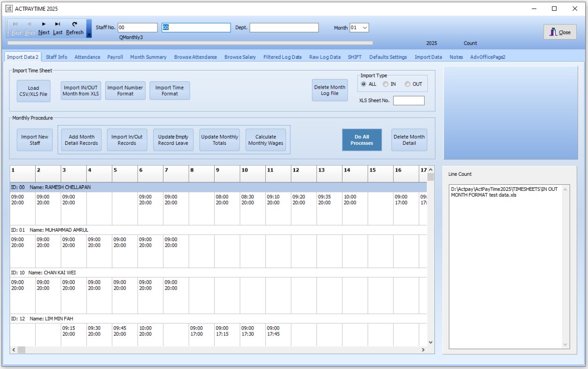The height and width of the screenshot is (369, 588).
Task: Switch to the Payroll tab
Action: pyautogui.click(x=115, y=57)
